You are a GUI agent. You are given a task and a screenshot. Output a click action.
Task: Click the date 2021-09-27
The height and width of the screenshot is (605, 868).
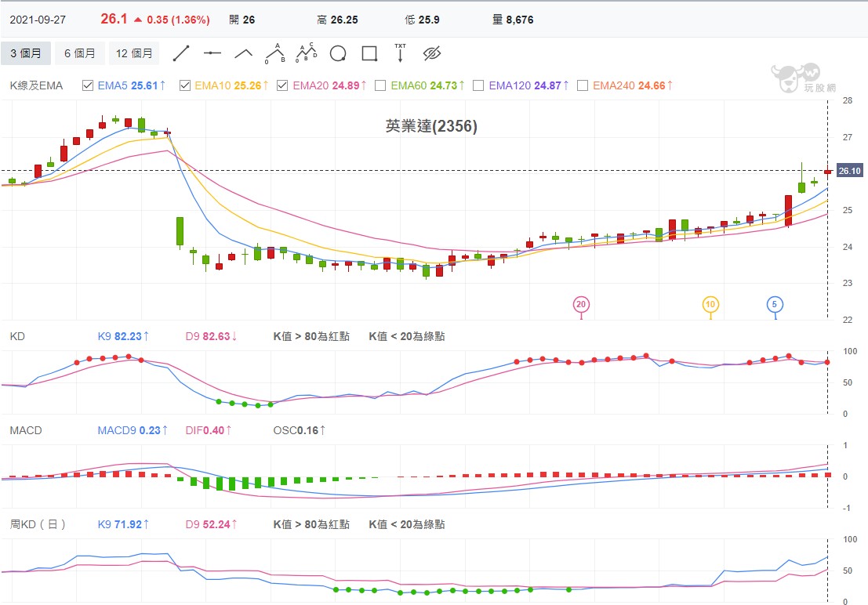[x=38, y=20]
